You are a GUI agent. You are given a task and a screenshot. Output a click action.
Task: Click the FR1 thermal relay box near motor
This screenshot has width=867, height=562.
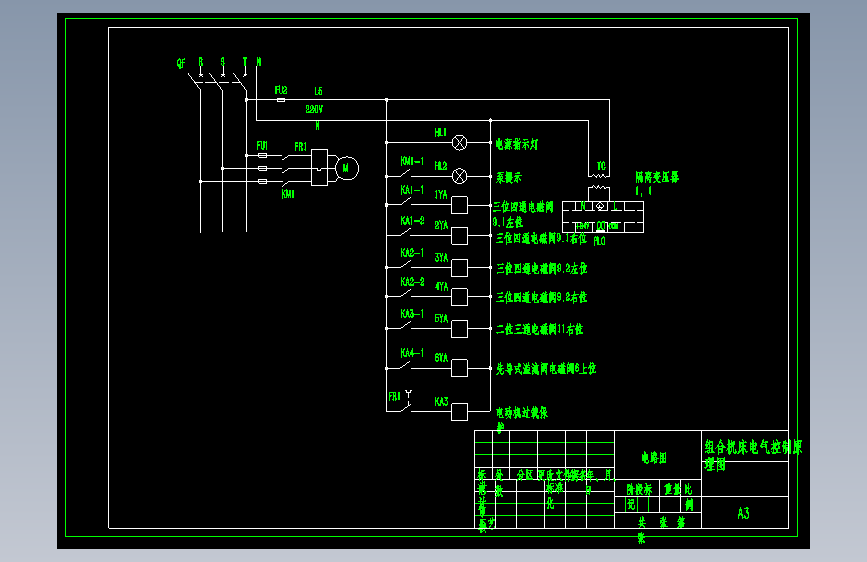click(x=320, y=168)
